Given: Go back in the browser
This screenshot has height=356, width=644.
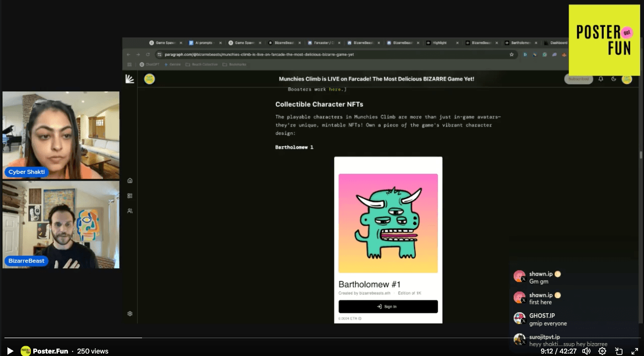Looking at the screenshot, I should [x=129, y=54].
